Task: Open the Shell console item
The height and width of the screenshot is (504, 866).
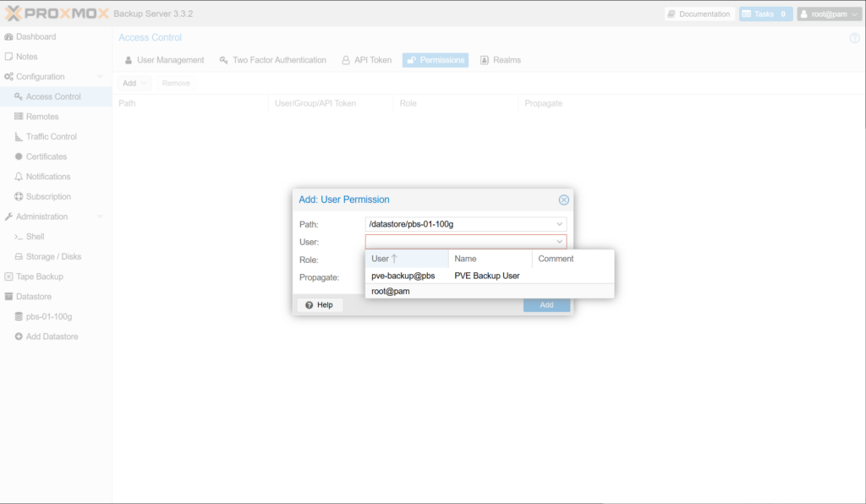Action: [35, 237]
